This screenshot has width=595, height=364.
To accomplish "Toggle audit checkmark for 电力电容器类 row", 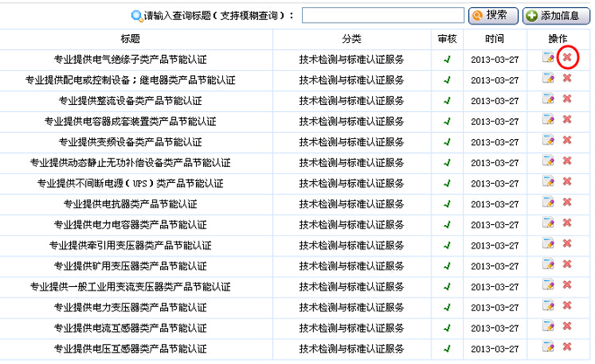I will [x=447, y=225].
